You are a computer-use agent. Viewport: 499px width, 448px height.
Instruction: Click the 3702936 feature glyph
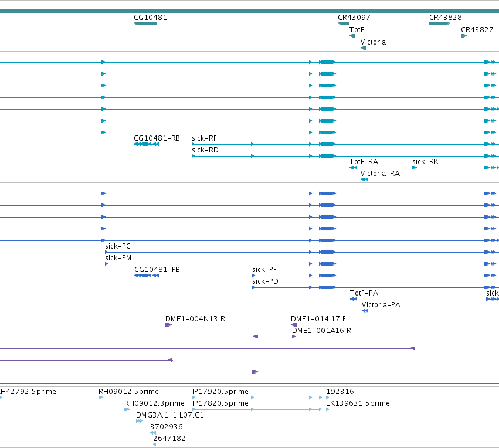click(153, 433)
